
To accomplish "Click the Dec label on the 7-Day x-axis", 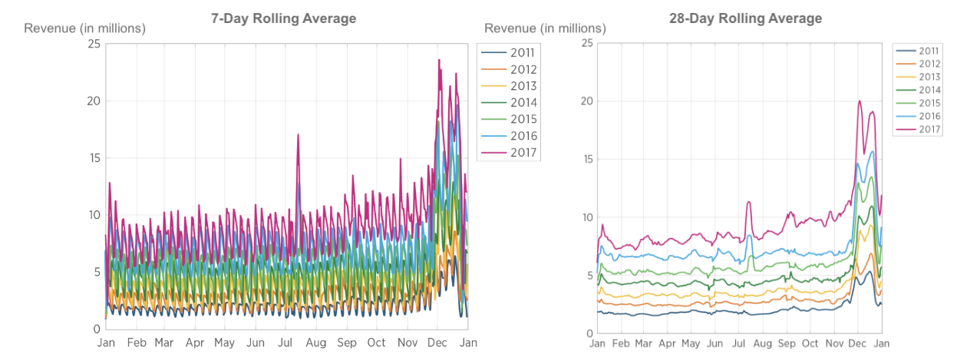I will 437,343.
